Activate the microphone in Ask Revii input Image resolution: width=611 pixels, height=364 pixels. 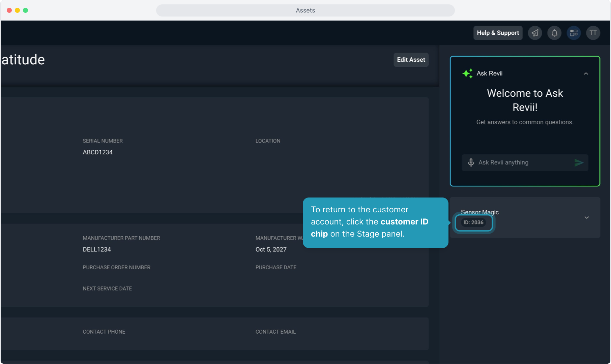coord(471,163)
